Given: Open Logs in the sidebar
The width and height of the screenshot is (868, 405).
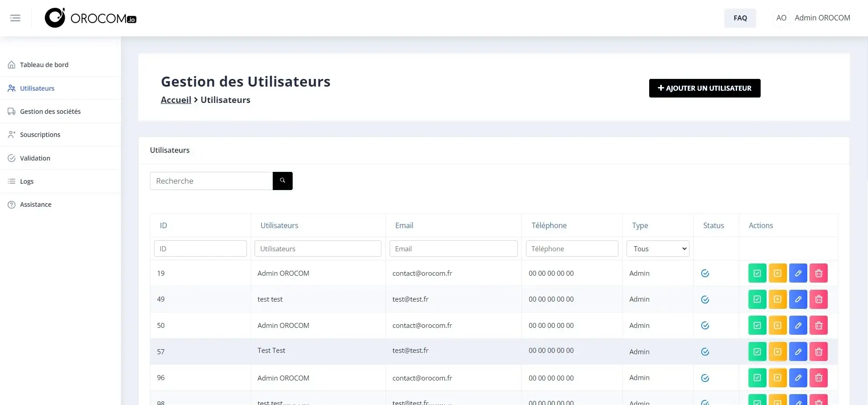Looking at the screenshot, I should [27, 181].
